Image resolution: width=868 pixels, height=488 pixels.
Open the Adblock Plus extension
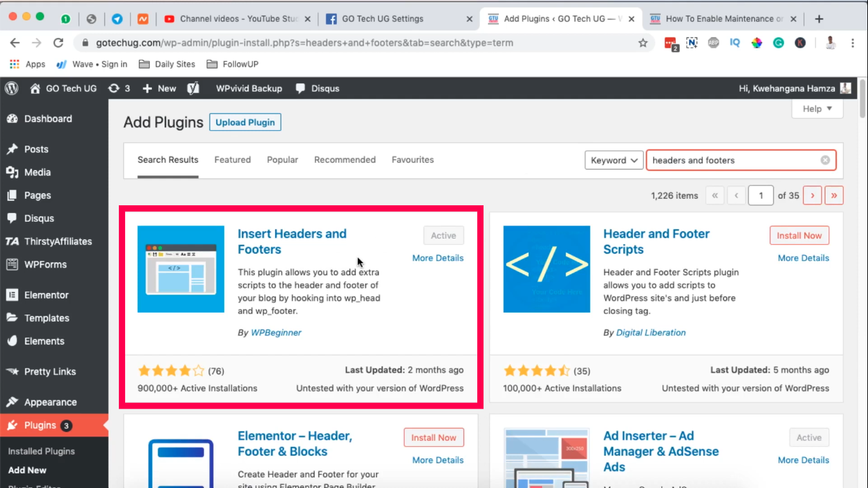[x=714, y=43]
